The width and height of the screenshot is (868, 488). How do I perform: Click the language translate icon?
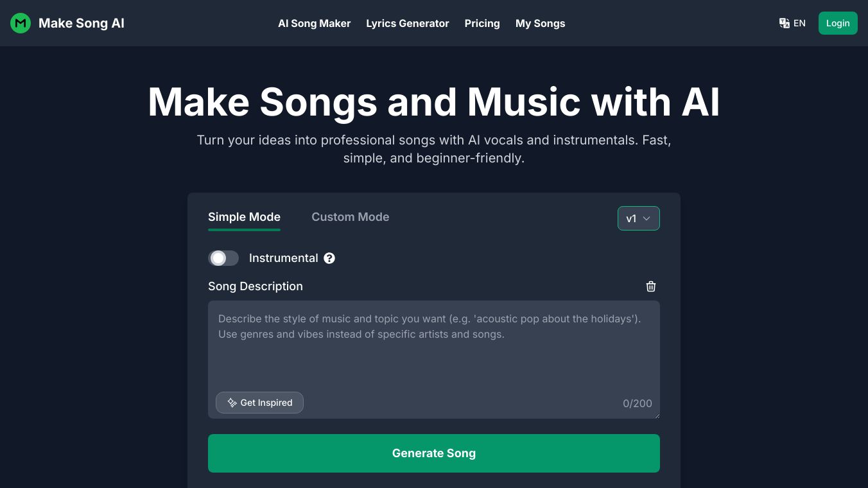coord(784,23)
